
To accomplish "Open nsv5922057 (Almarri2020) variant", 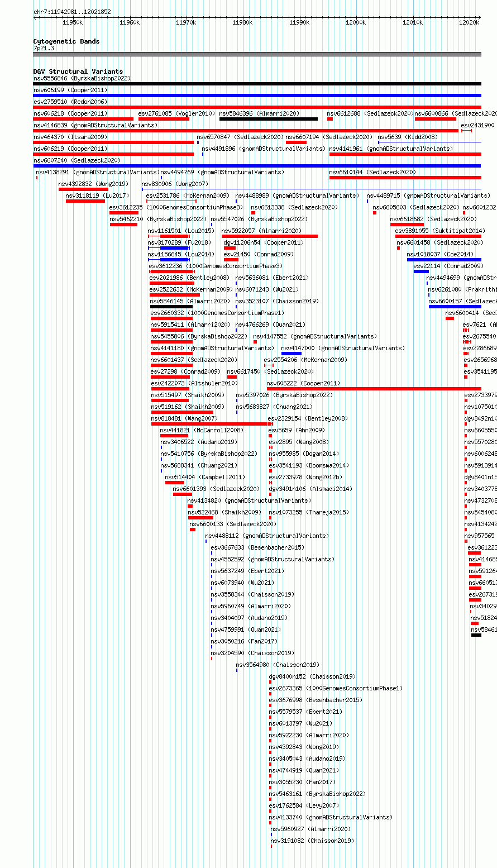I will [x=261, y=231].
